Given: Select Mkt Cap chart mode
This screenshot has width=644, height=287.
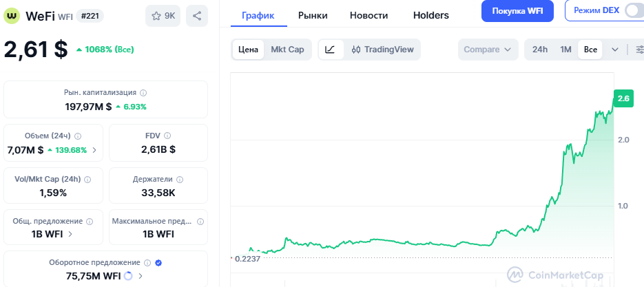Looking at the screenshot, I should 287,50.
